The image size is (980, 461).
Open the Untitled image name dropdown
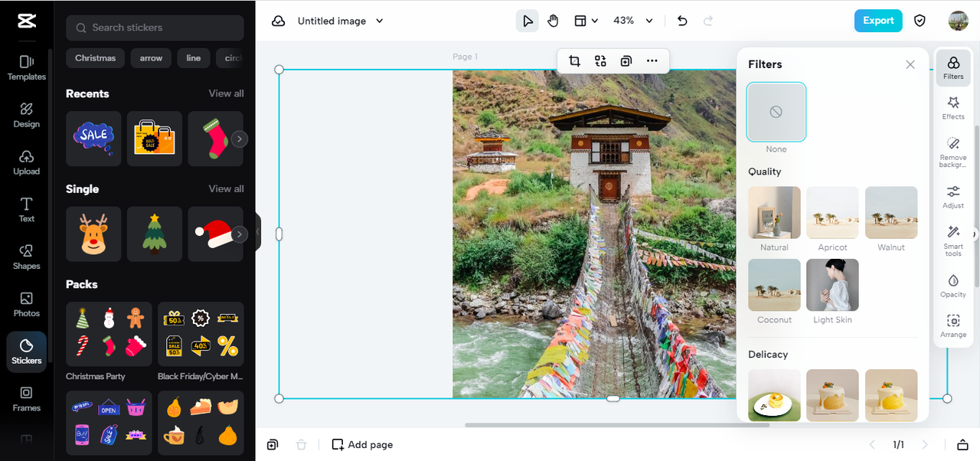(x=341, y=21)
